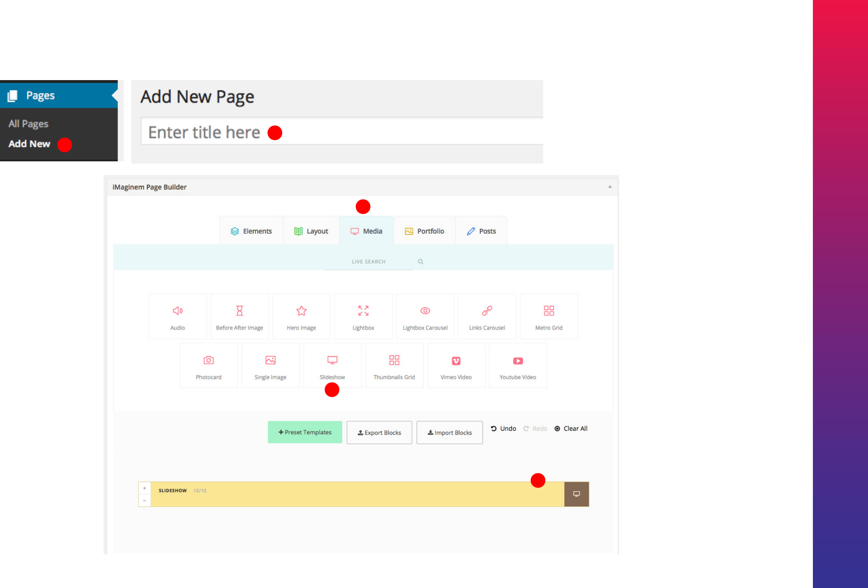Select the Metro Grid block
The image size is (868, 588).
549,316
